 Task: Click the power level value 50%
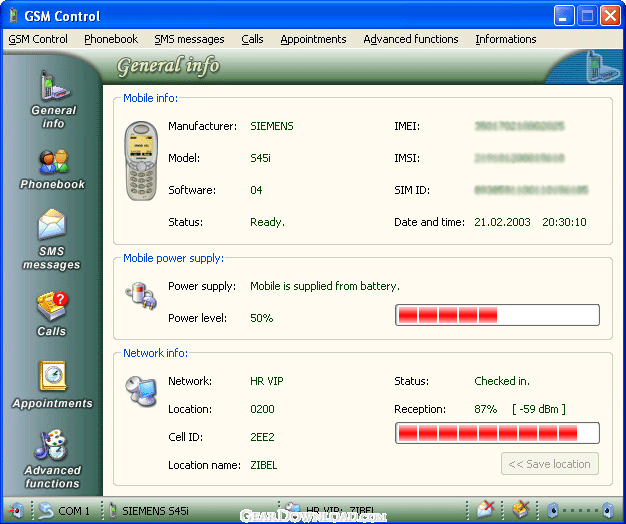point(261,318)
